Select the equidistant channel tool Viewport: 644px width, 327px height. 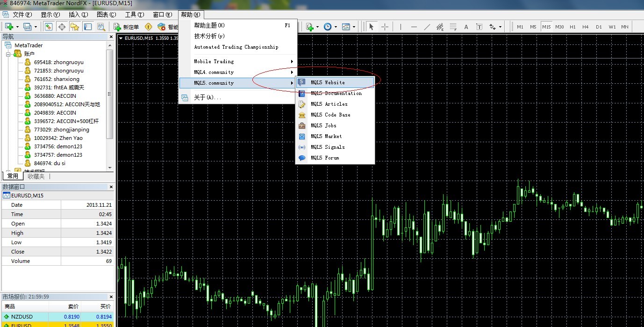[440, 27]
